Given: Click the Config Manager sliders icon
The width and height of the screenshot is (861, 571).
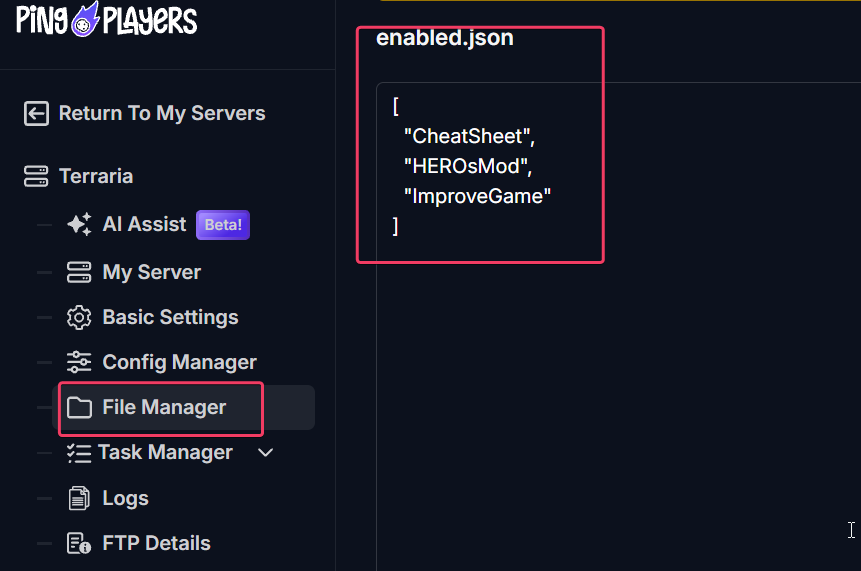Looking at the screenshot, I should tap(79, 362).
